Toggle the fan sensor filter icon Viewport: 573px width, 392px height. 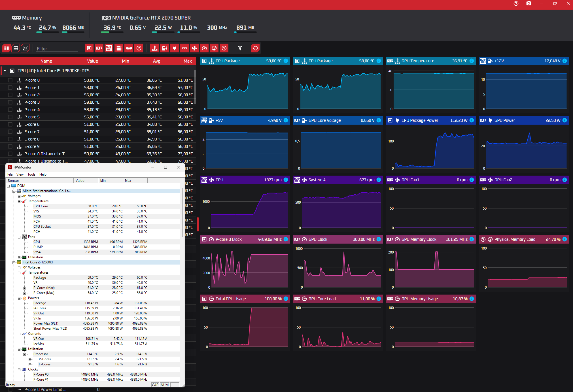(x=194, y=48)
